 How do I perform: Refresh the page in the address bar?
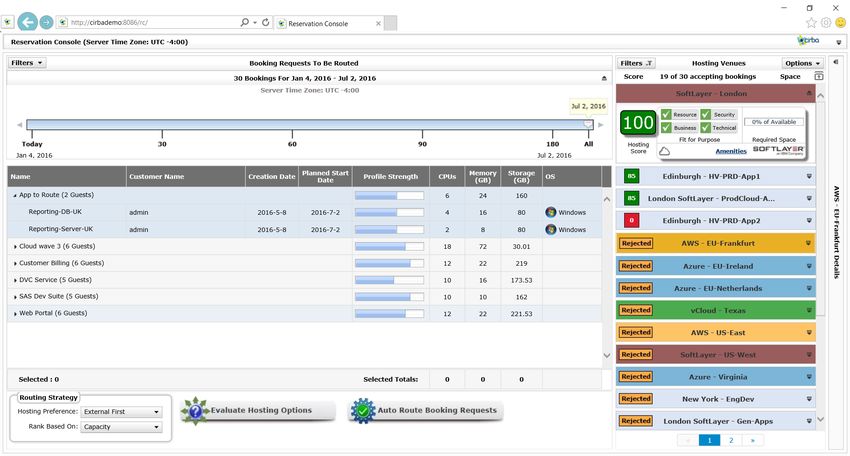(x=266, y=22)
